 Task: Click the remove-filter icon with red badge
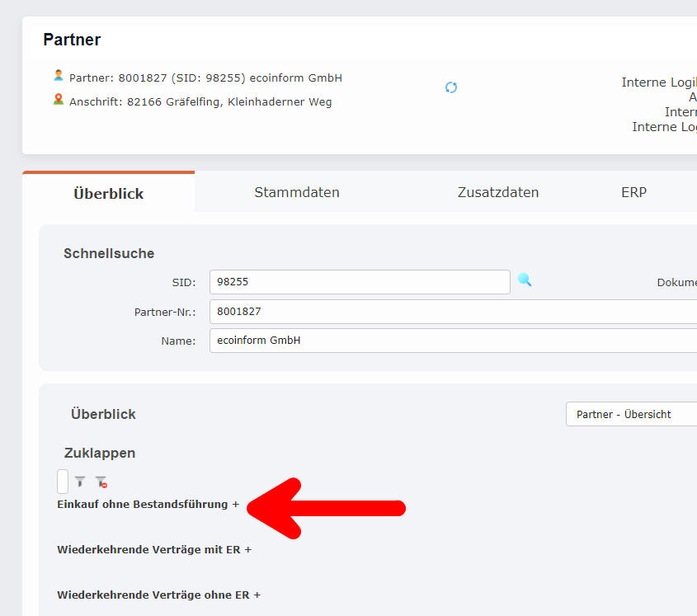[100, 482]
